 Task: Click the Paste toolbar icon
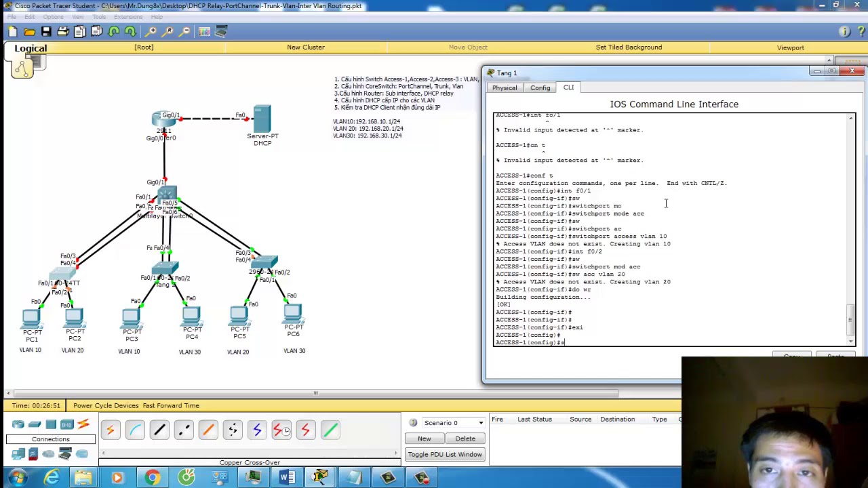point(97,31)
